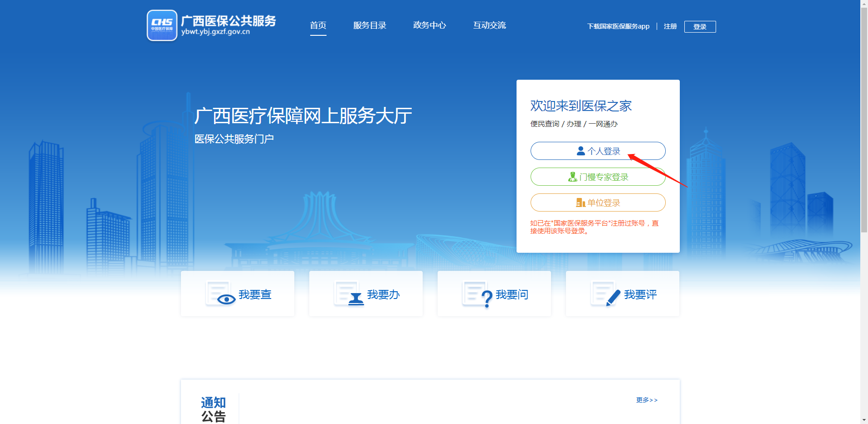Go to 政务中心 in navigation
Screen dimensions: 868x424
(429, 25)
